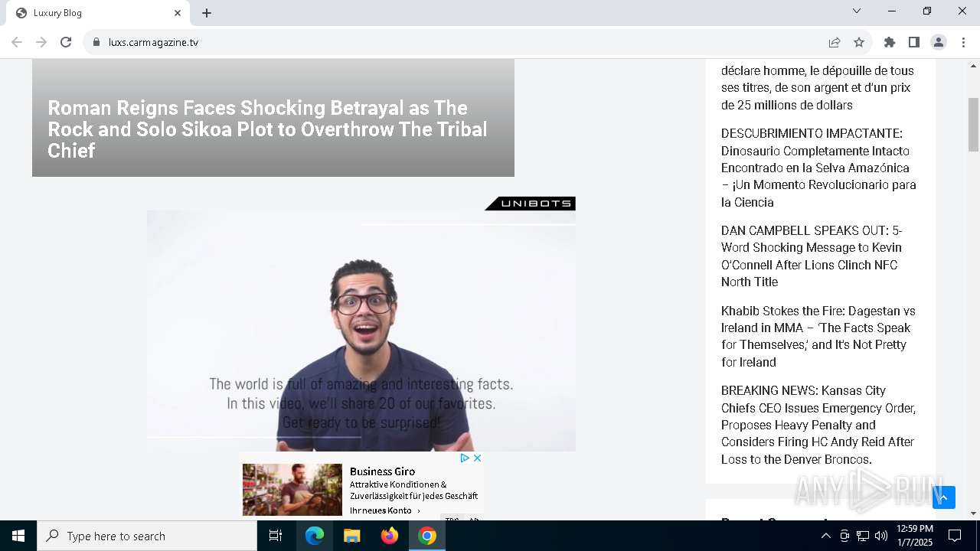This screenshot has height=551, width=980.
Task: Click the AdChoices triangle icon
Action: 464,458
